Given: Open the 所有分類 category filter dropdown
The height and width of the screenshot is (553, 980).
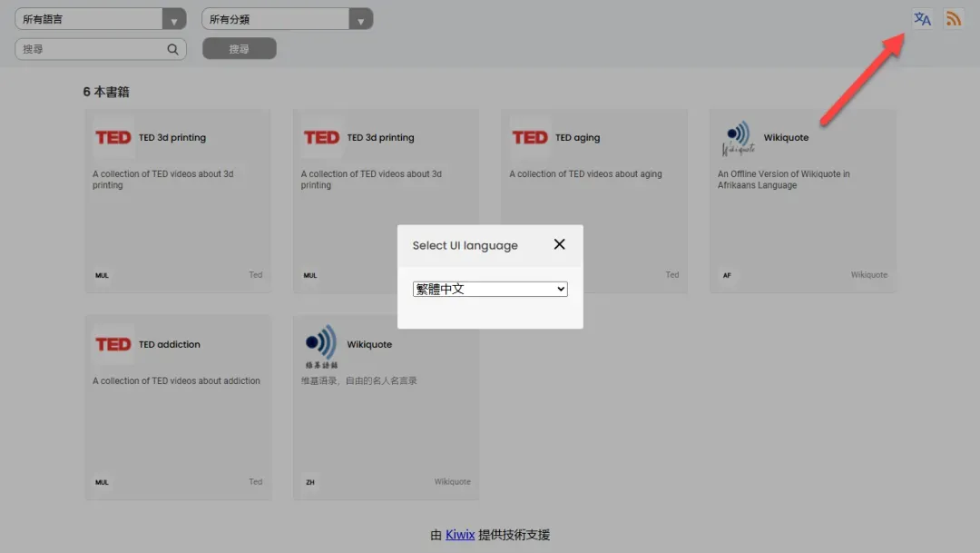Looking at the screenshot, I should tap(287, 19).
